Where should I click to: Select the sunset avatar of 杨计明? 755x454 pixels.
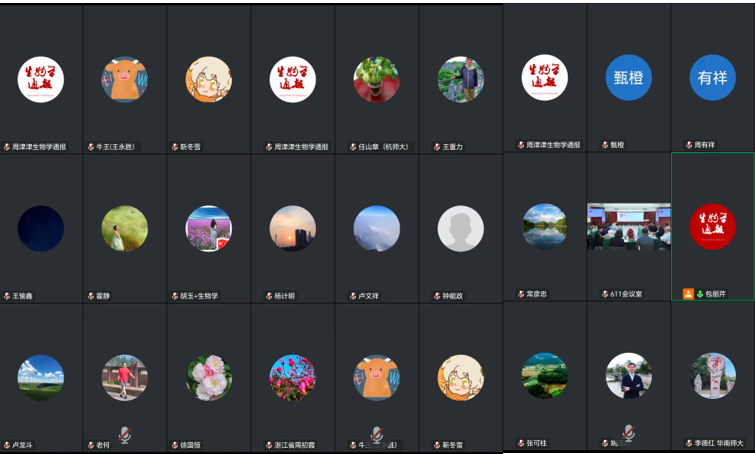point(293,229)
